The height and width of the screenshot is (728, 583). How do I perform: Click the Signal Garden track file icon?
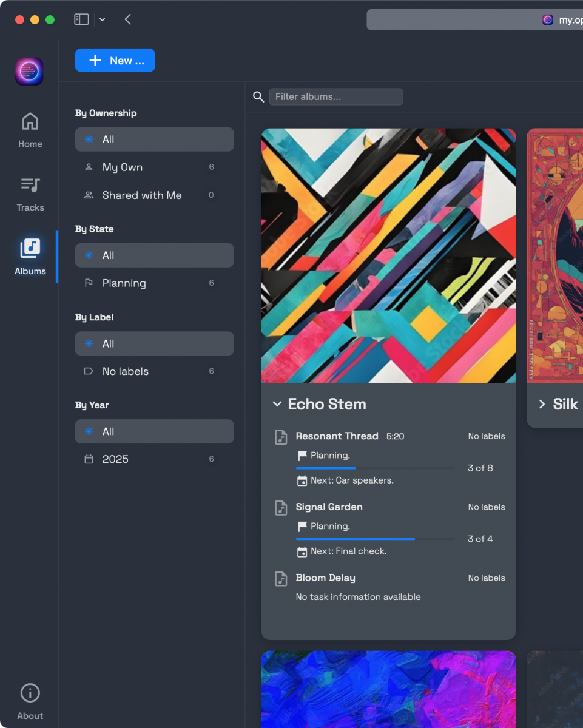coord(281,508)
